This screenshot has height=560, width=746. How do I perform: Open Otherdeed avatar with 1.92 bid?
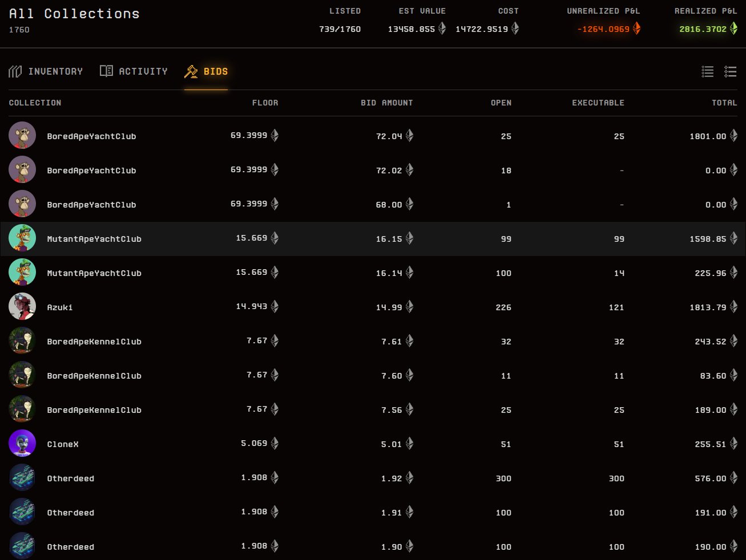coord(22,478)
